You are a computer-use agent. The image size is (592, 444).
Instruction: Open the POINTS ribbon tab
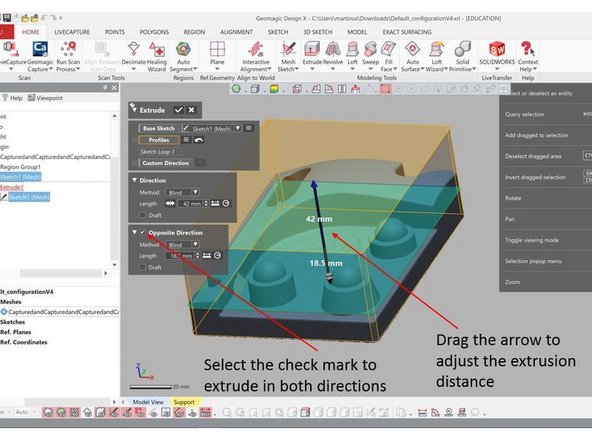click(114, 32)
